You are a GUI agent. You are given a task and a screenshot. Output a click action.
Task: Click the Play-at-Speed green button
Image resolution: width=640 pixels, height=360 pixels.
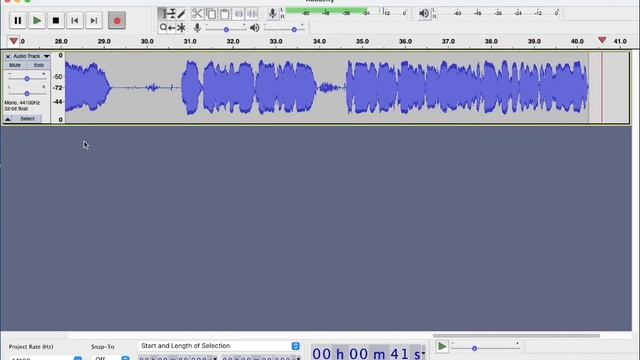tap(442, 347)
